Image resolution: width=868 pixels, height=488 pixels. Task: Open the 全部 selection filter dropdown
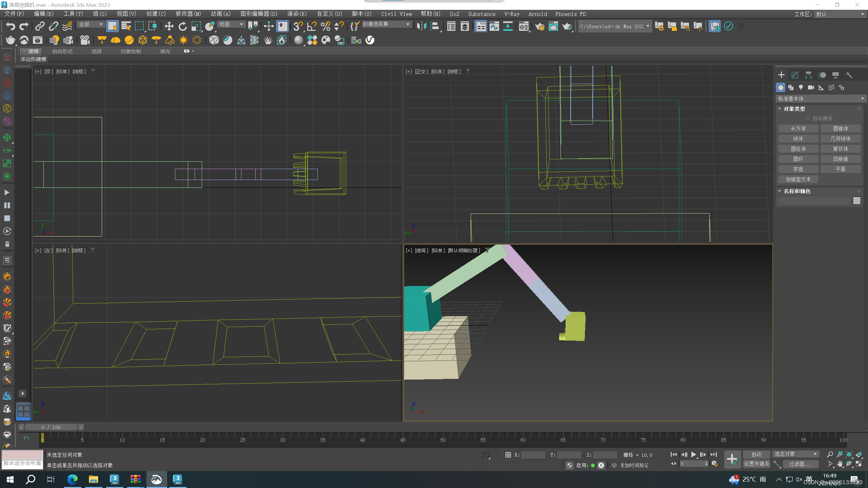(x=91, y=24)
